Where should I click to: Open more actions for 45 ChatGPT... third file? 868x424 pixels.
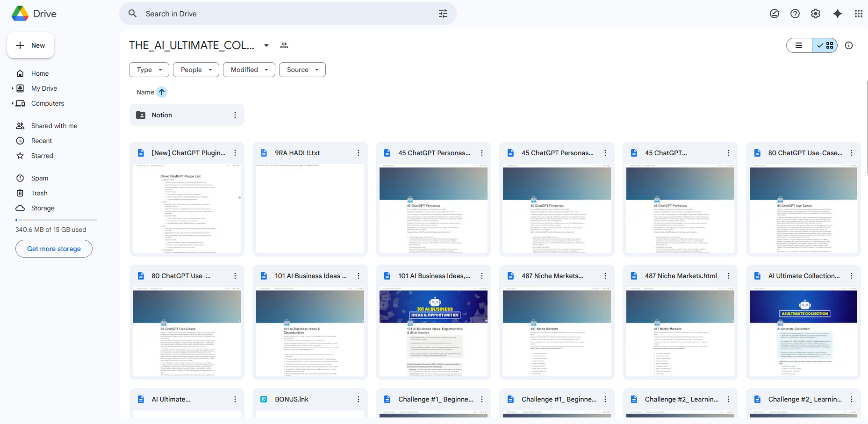(729, 153)
